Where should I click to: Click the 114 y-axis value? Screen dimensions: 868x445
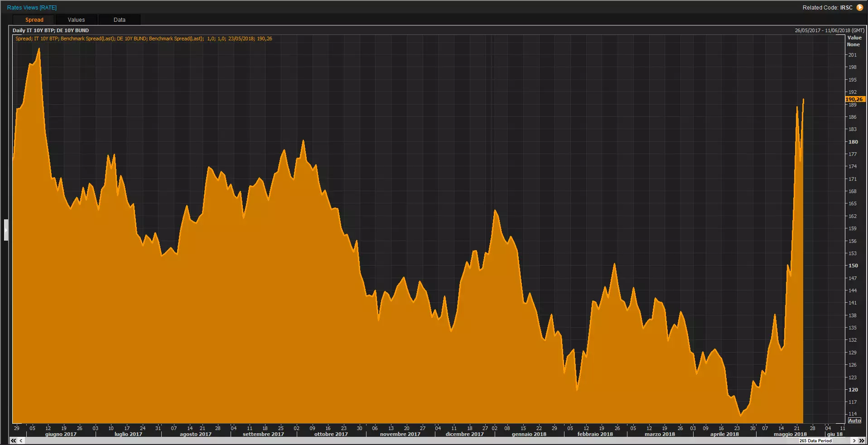(x=853, y=414)
